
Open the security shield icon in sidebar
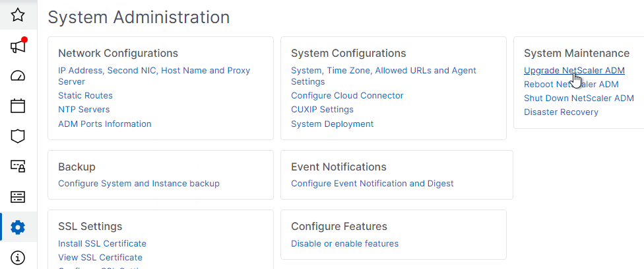[18, 136]
